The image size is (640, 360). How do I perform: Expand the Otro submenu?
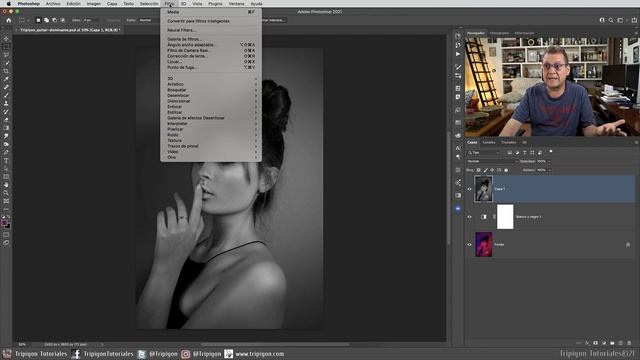(211, 157)
